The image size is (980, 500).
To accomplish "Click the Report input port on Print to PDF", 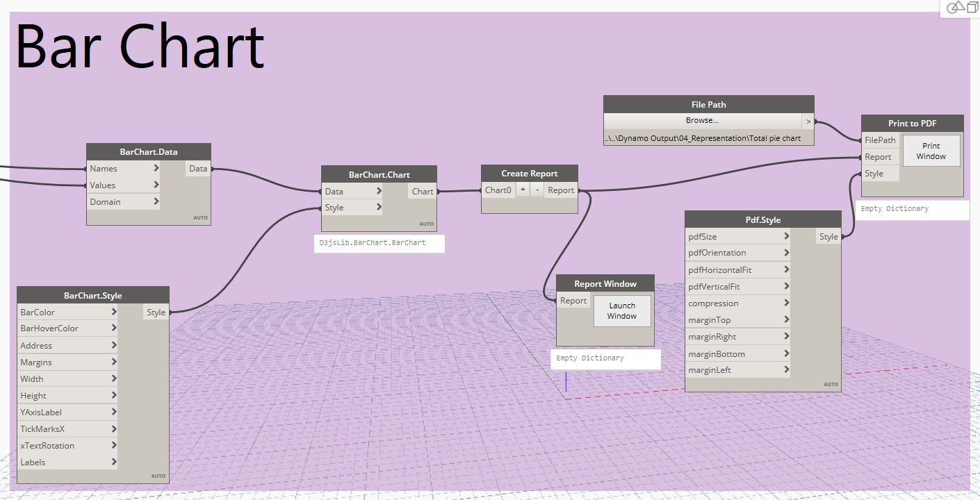I will coord(881,156).
